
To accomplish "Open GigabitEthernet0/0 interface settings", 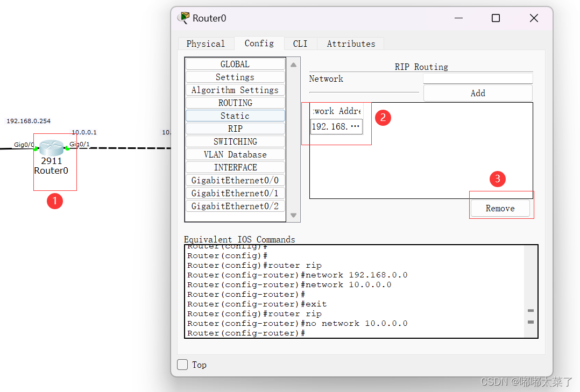I will tap(235, 181).
